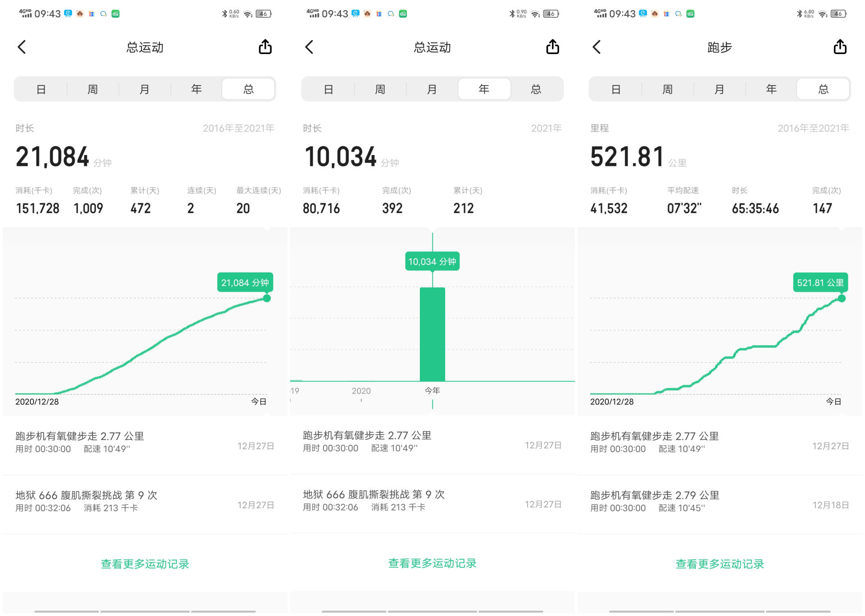Tap the end point of left duration curve
865x616 pixels.
(x=267, y=298)
